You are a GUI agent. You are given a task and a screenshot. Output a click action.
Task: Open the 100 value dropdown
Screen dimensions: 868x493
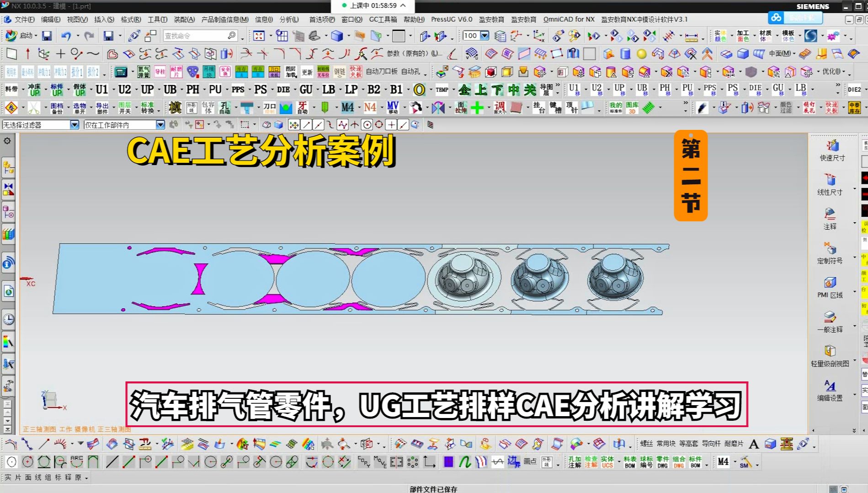pos(485,35)
